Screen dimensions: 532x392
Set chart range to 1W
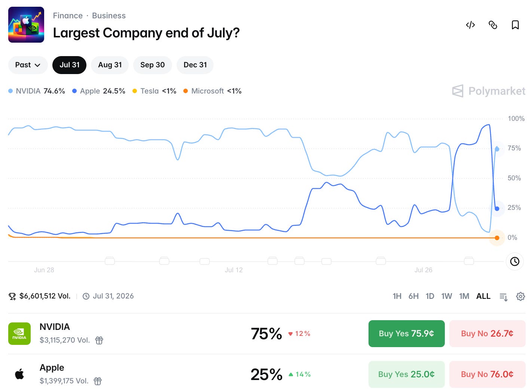(x=447, y=296)
